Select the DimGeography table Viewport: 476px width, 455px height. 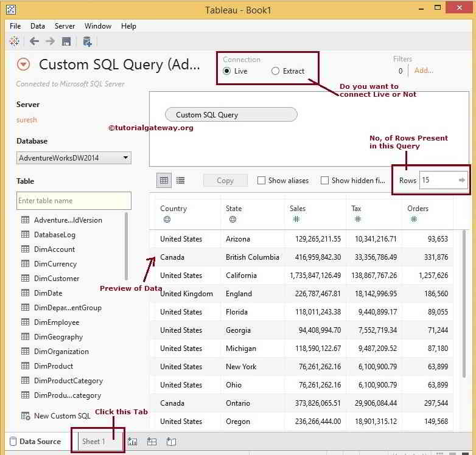(x=58, y=337)
